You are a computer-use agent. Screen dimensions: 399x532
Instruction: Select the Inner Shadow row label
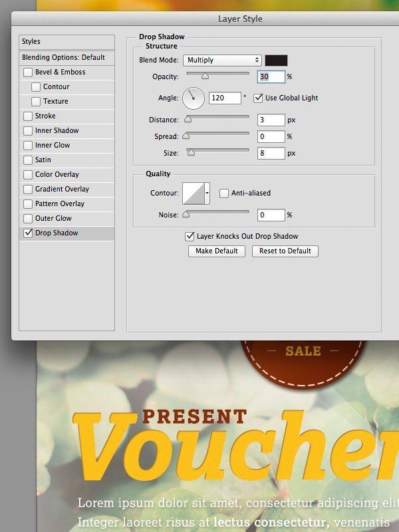pyautogui.click(x=57, y=130)
